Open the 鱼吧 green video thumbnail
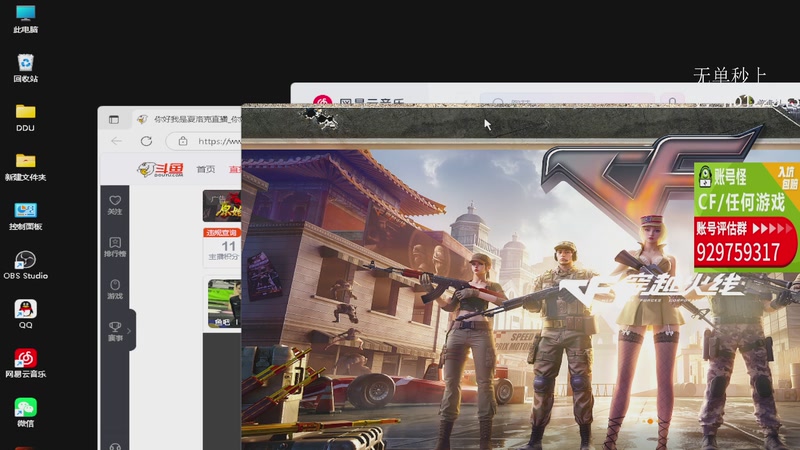Screen dimensions: 800x450 coord(224,303)
